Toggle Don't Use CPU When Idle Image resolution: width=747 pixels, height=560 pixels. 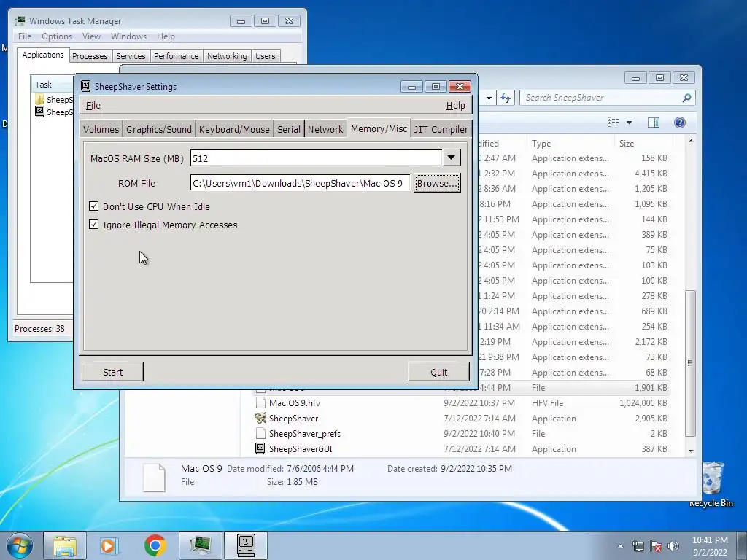pyautogui.click(x=94, y=206)
